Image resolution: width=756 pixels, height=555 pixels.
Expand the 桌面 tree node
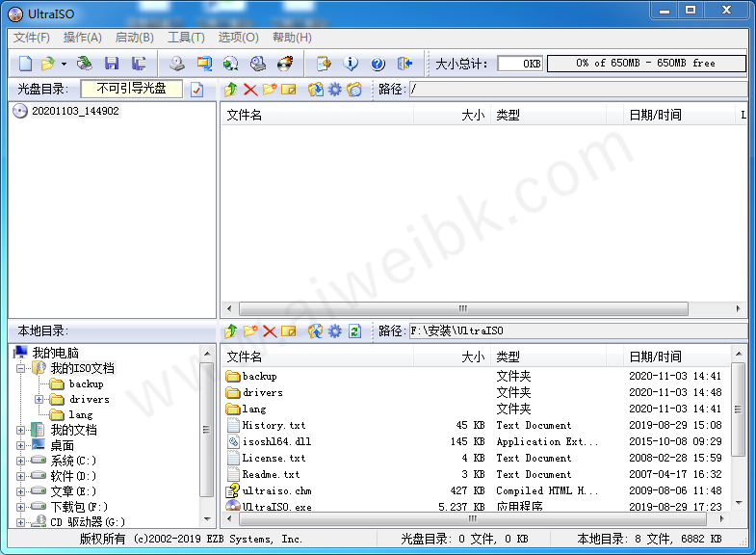[x=21, y=445]
